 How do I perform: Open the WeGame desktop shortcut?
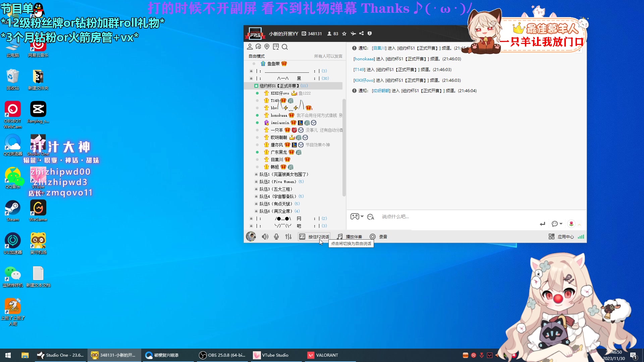coord(38,211)
